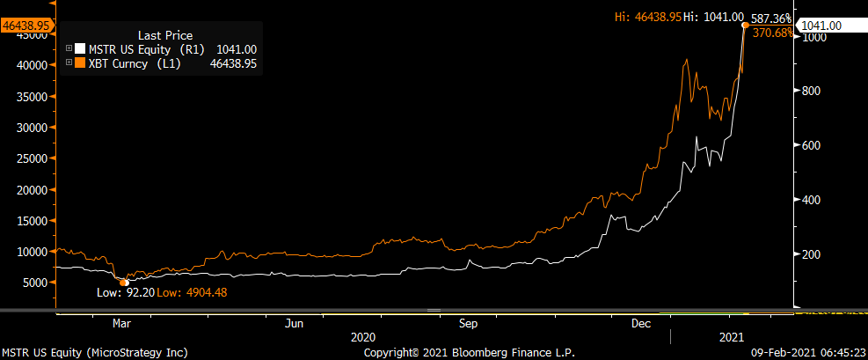Image resolution: width=868 pixels, height=360 pixels.
Task: Click the 'Sep' date axis label
Action: coord(468,324)
